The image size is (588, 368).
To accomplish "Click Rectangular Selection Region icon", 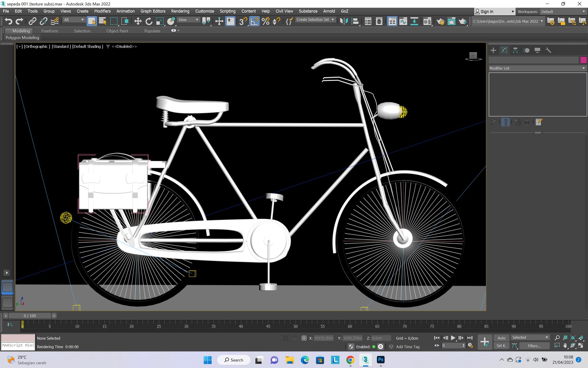I will pos(114,21).
